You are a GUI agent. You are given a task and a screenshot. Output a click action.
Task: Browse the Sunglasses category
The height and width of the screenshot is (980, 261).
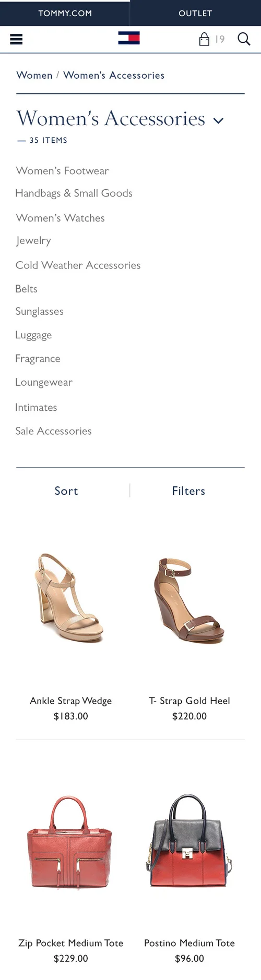(x=39, y=311)
